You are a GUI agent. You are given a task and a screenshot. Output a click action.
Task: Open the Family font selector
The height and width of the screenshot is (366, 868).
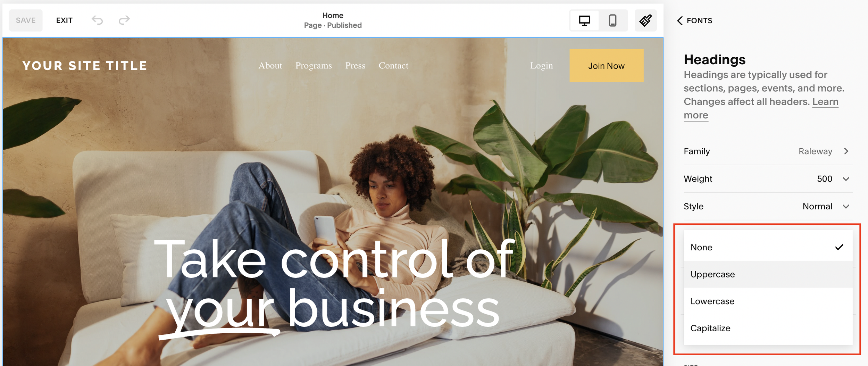(768, 151)
